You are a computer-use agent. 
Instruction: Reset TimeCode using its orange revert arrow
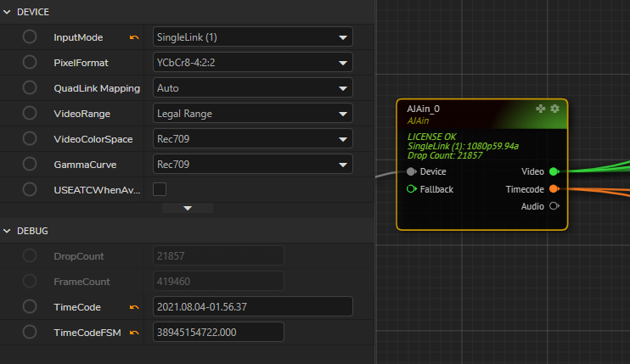pyautogui.click(x=134, y=307)
